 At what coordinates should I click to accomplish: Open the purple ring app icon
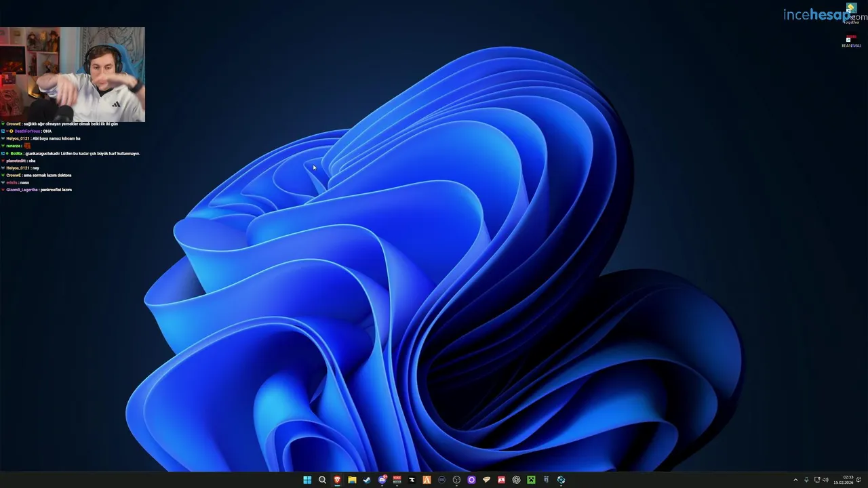coord(471,480)
